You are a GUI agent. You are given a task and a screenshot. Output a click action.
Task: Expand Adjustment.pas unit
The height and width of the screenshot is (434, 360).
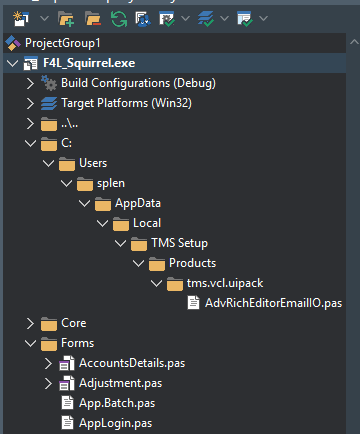(x=48, y=383)
